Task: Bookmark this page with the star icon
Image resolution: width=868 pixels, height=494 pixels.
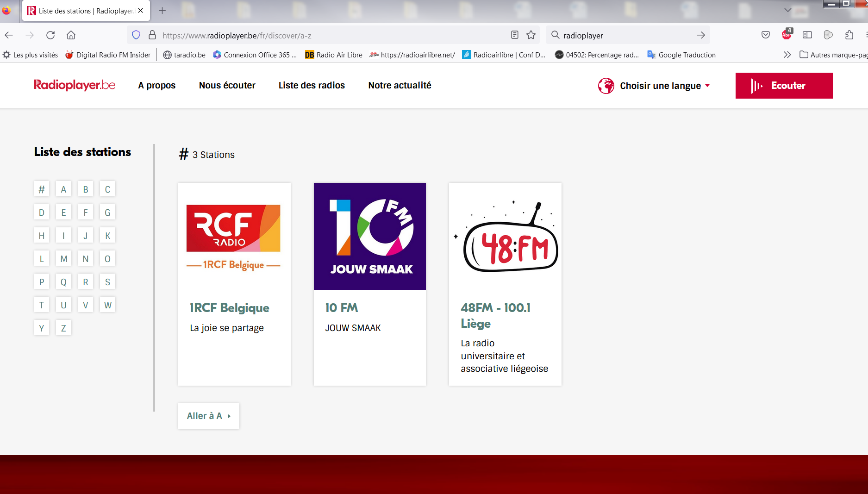Action: tap(531, 35)
